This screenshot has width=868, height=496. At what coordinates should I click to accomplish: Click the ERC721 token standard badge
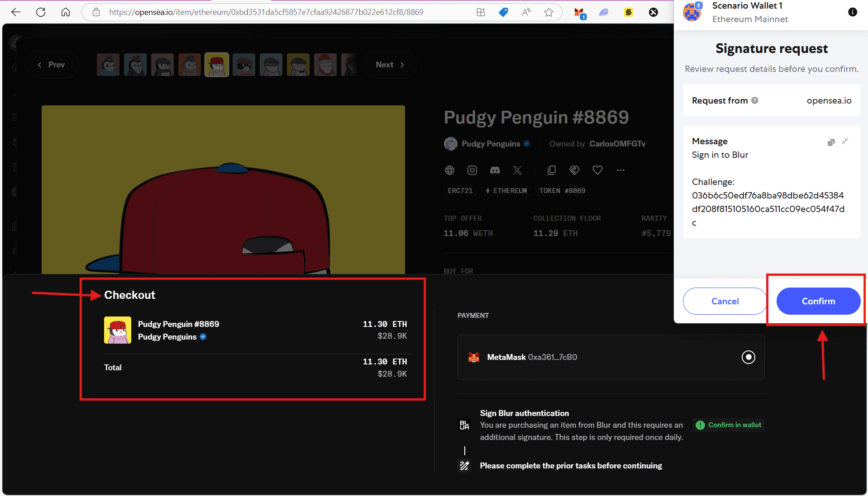(460, 191)
